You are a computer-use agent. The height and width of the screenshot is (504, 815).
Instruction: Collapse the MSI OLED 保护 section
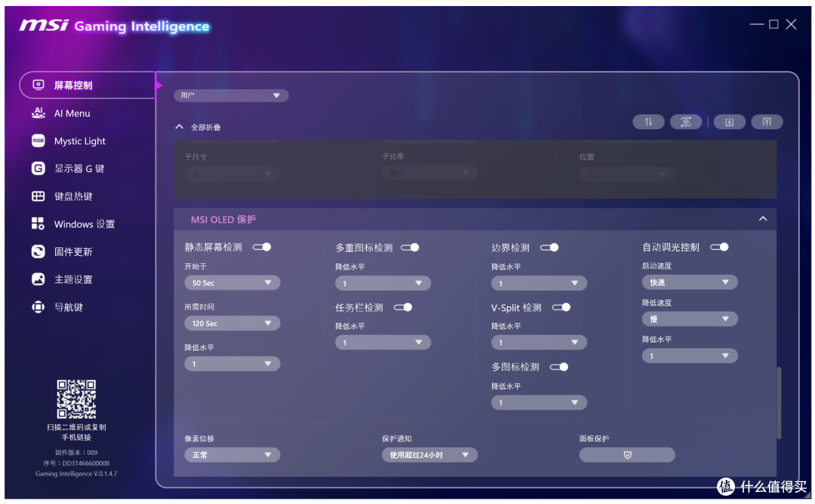pos(762,219)
